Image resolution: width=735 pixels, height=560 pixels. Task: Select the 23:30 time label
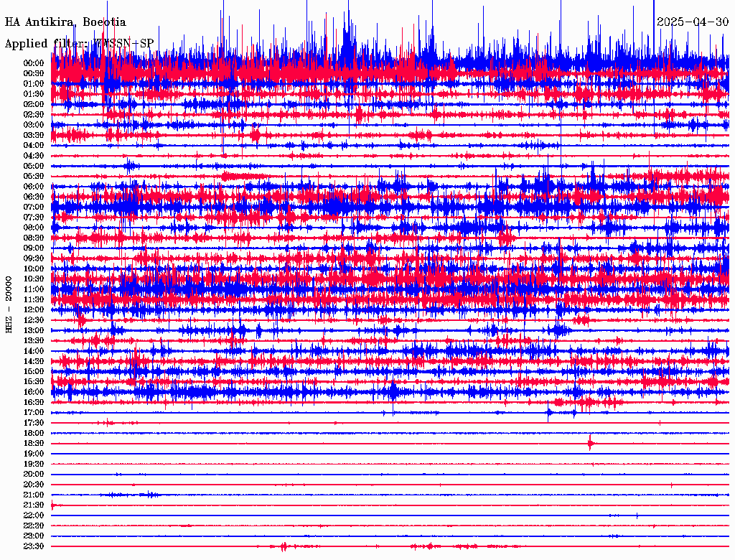click(34, 546)
